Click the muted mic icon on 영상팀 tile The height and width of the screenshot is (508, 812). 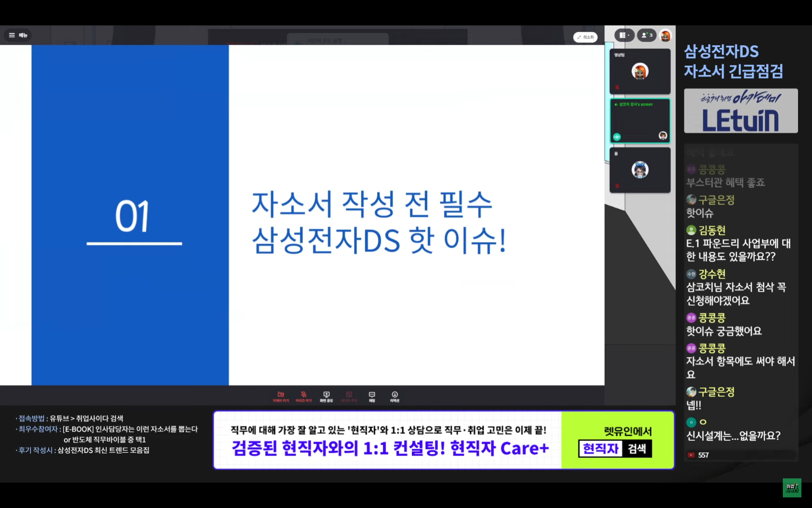[x=617, y=87]
